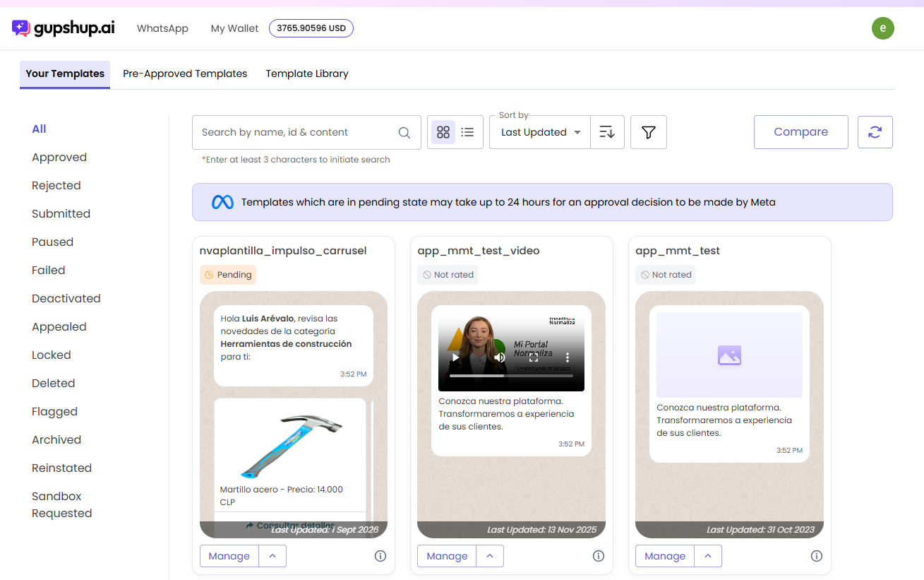Switch to Template Library tab

pyautogui.click(x=307, y=73)
